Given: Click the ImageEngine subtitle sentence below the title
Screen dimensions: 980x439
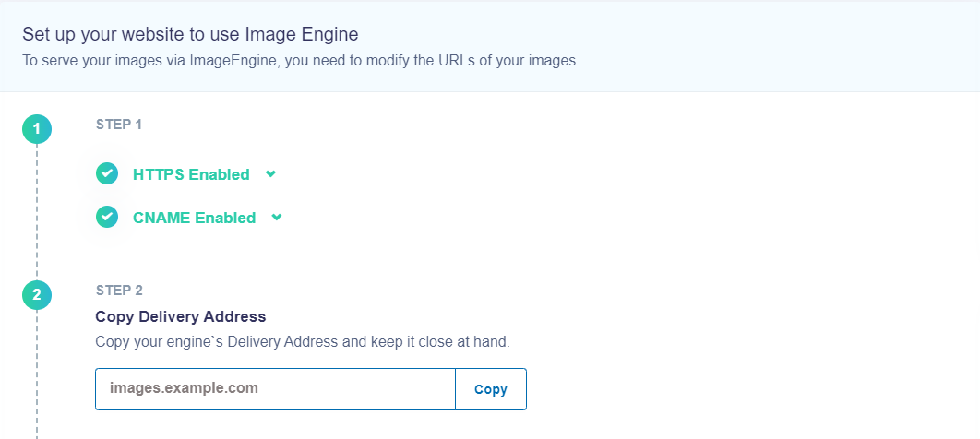Looking at the screenshot, I should click(x=301, y=62).
